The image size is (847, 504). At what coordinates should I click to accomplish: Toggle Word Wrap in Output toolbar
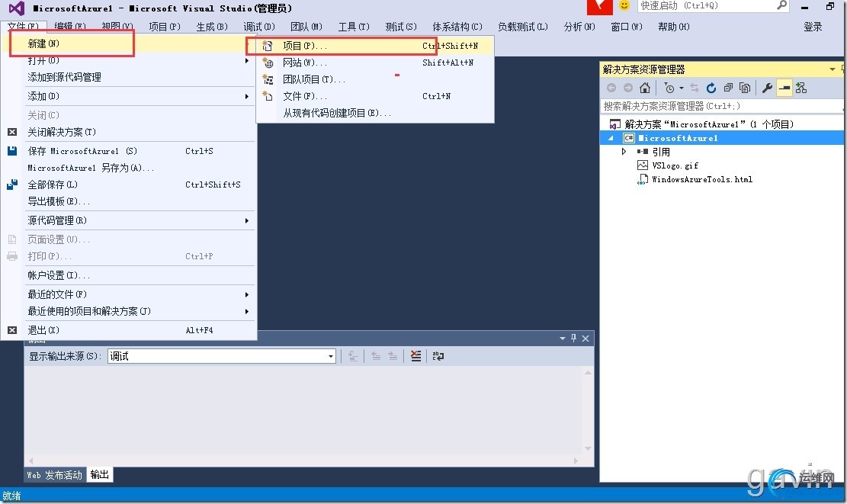point(438,356)
